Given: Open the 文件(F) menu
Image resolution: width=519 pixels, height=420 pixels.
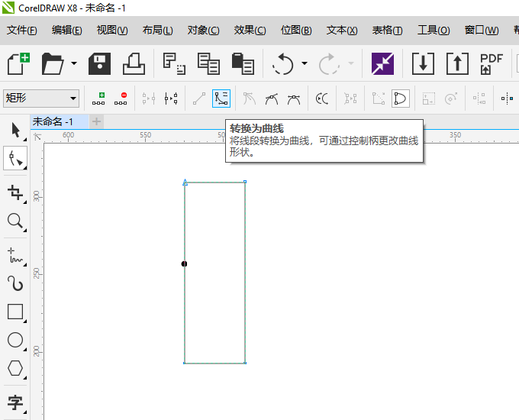Looking at the screenshot, I should 22,31.
